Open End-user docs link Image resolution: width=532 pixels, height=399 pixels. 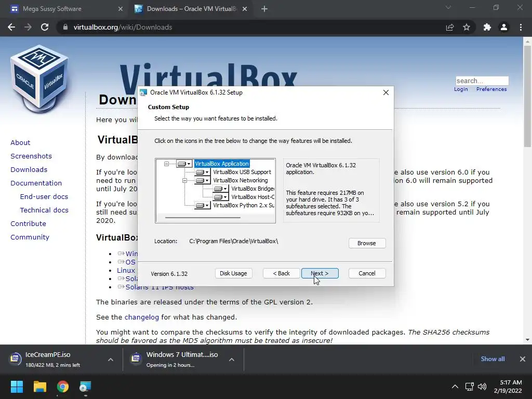(x=44, y=197)
